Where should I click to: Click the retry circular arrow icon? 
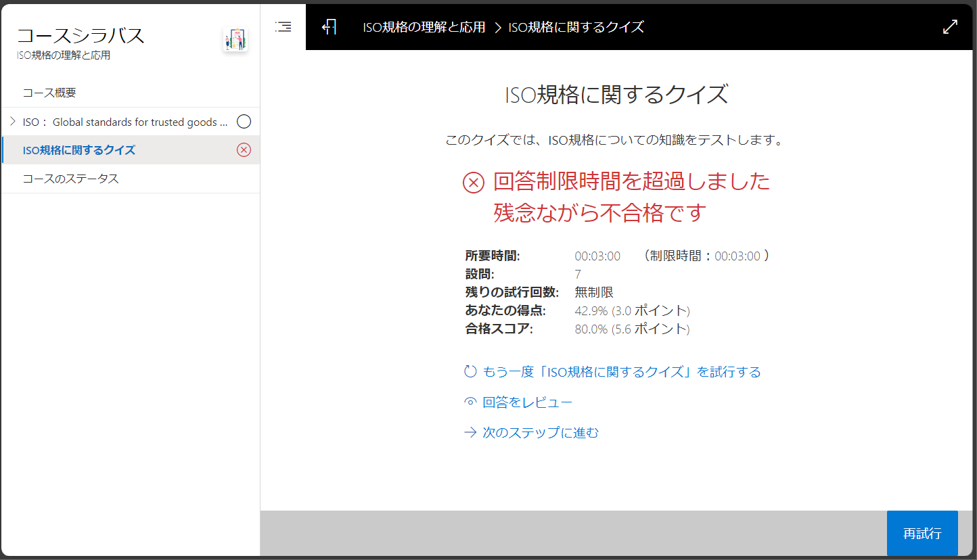click(x=470, y=371)
